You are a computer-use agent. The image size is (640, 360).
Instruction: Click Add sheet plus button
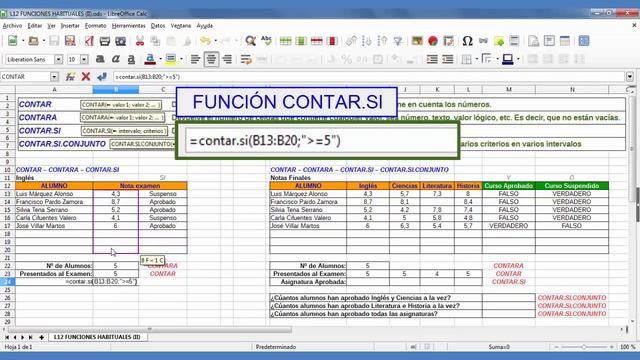click(41, 338)
